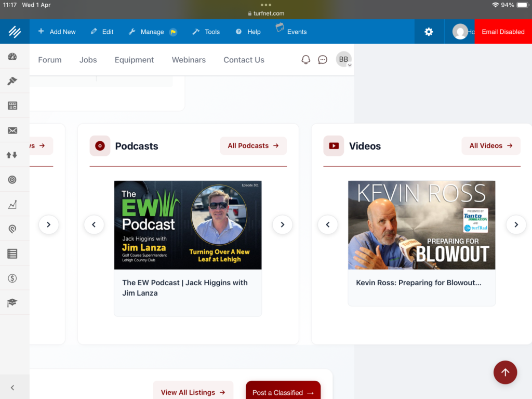532x399 pixels.
Task: Open the Add New menu
Action: pos(57,32)
